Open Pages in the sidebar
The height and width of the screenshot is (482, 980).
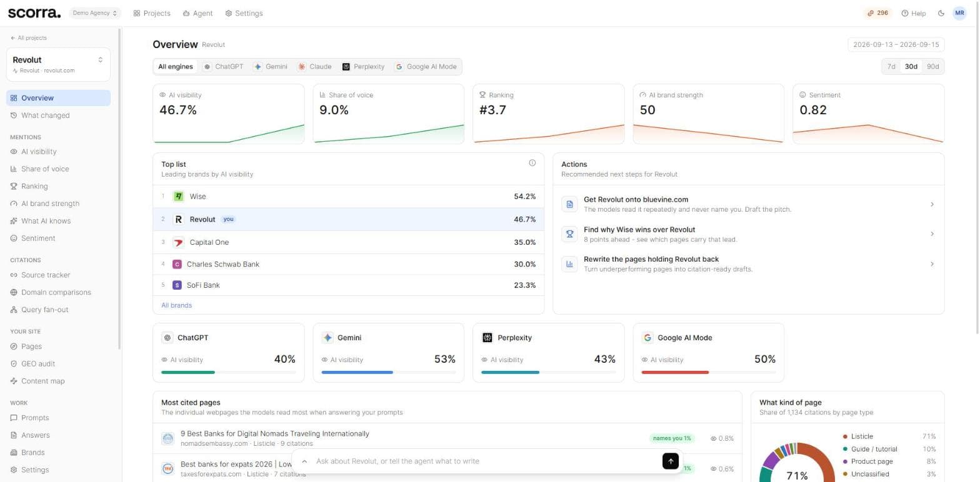(58, 347)
